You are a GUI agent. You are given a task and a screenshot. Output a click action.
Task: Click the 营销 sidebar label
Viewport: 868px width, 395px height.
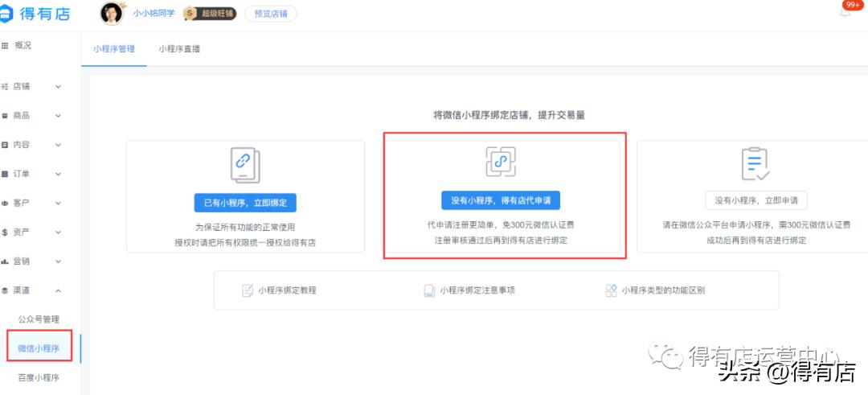(x=22, y=261)
